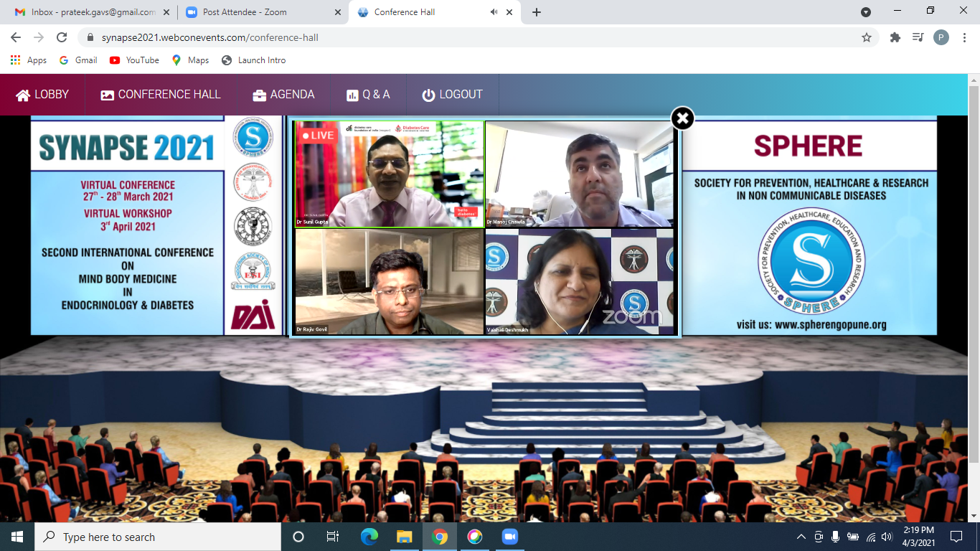The image size is (980, 551).
Task: Bookmark this page with star icon
Action: click(x=867, y=37)
